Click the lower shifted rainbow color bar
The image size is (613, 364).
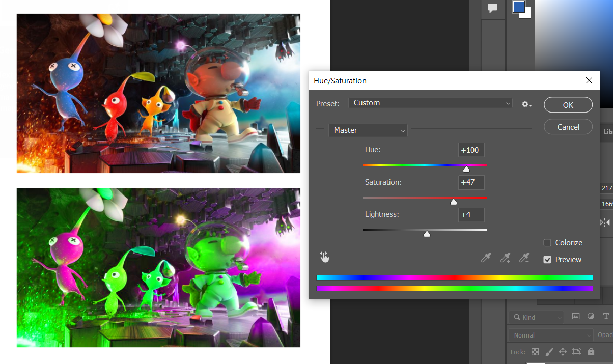pyautogui.click(x=455, y=289)
